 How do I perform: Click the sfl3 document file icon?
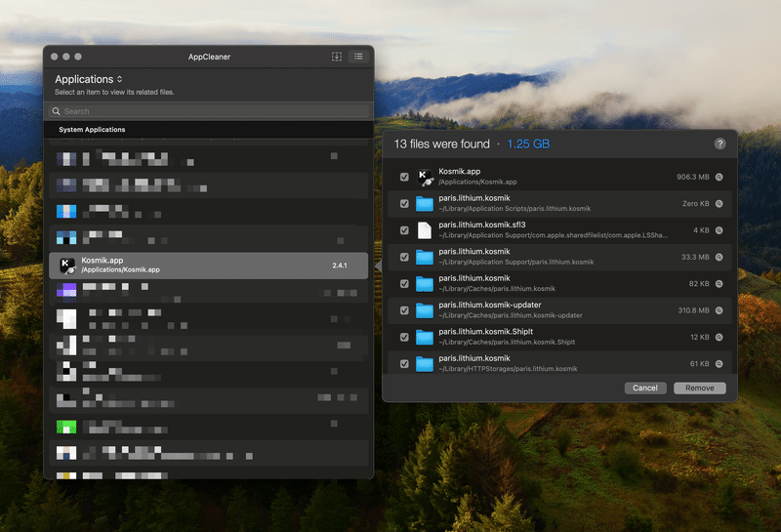click(x=425, y=230)
